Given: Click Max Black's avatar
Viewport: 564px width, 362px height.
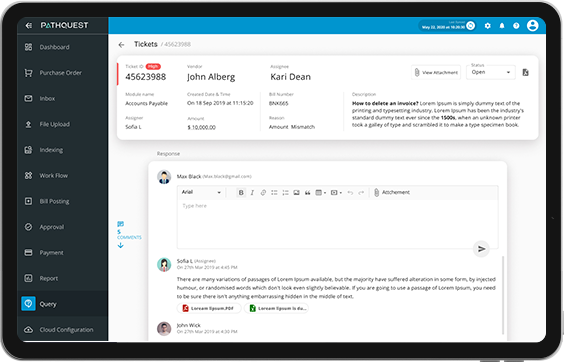Looking at the screenshot, I should pos(164,177).
